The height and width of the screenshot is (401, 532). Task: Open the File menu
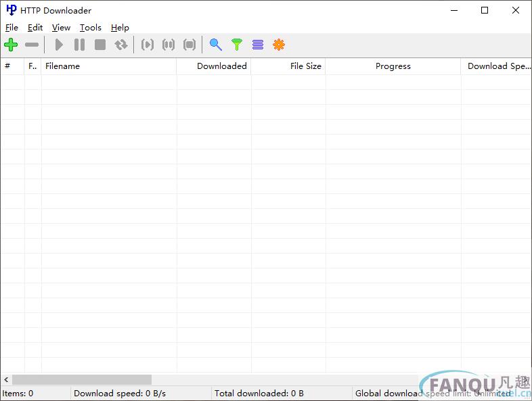[12, 28]
